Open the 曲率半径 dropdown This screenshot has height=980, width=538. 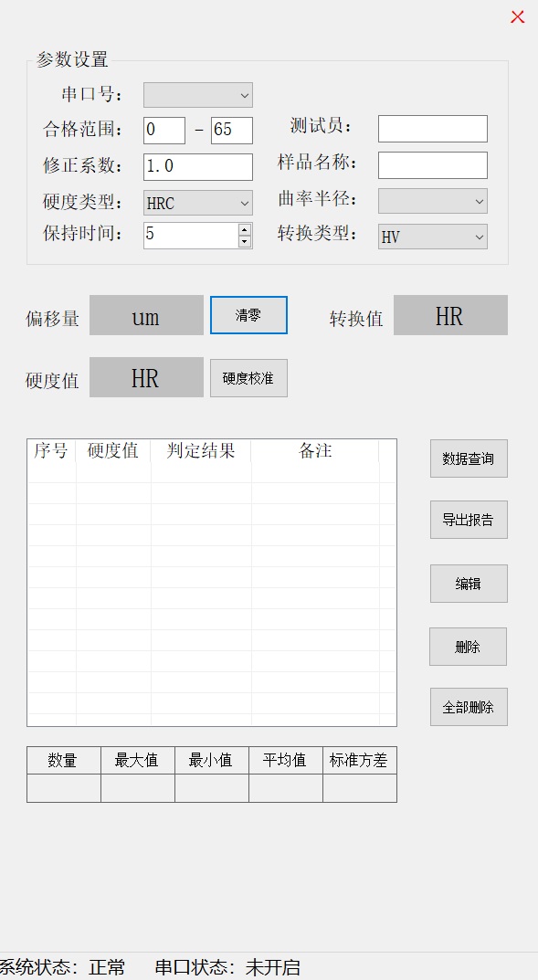432,201
